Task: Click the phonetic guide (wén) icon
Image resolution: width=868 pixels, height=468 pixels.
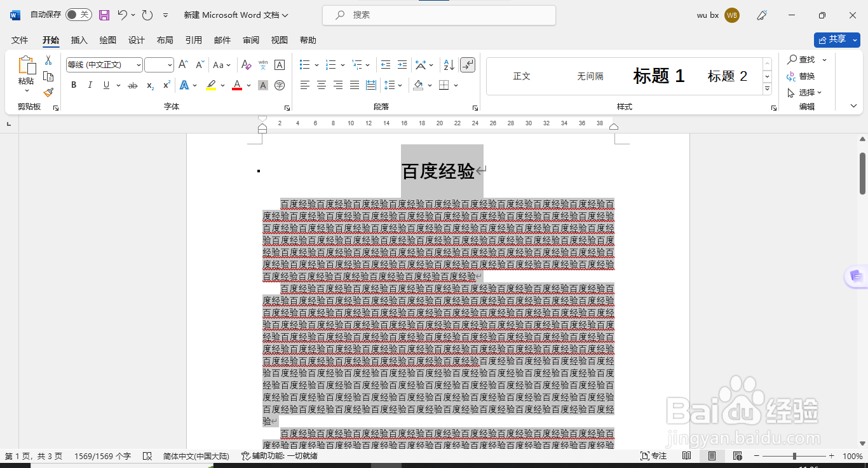Action: (263, 65)
